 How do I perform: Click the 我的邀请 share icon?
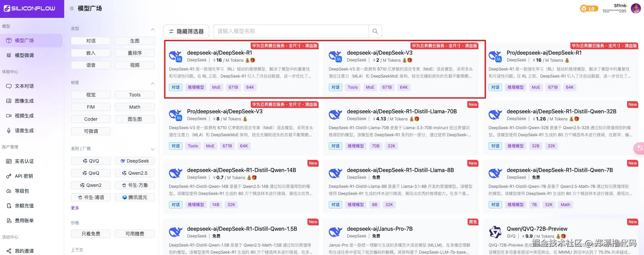point(9,251)
